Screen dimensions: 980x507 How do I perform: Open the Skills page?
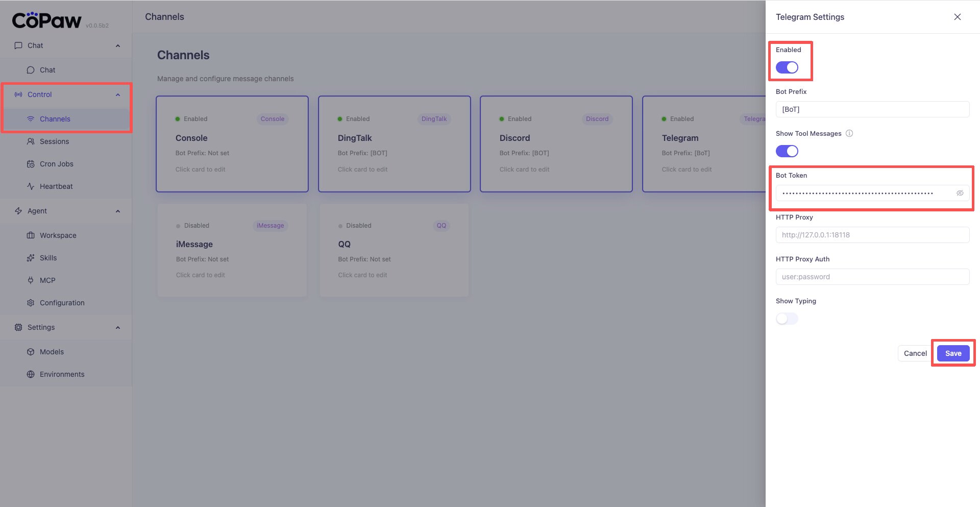click(66, 258)
